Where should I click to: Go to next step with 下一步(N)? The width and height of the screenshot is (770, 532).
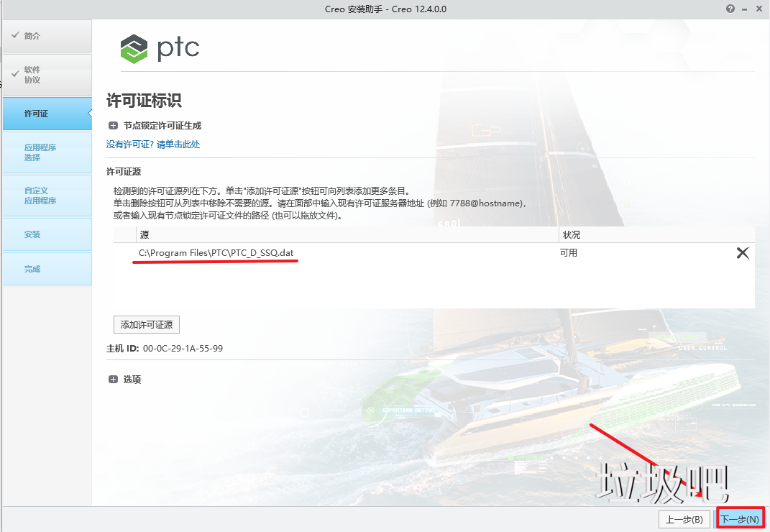coord(740,519)
